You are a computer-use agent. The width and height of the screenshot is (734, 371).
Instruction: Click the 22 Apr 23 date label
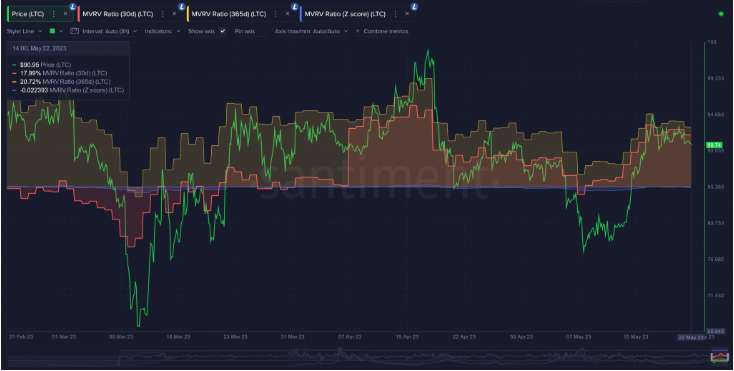pyautogui.click(x=464, y=337)
